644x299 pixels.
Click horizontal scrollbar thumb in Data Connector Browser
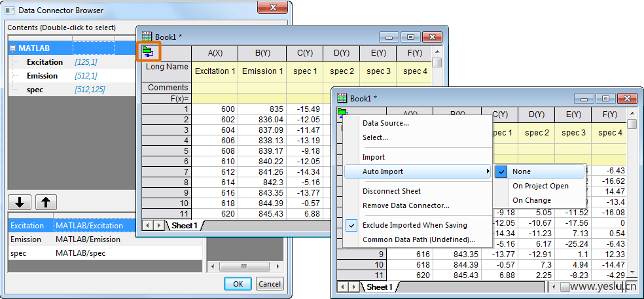pyautogui.click(x=243, y=267)
